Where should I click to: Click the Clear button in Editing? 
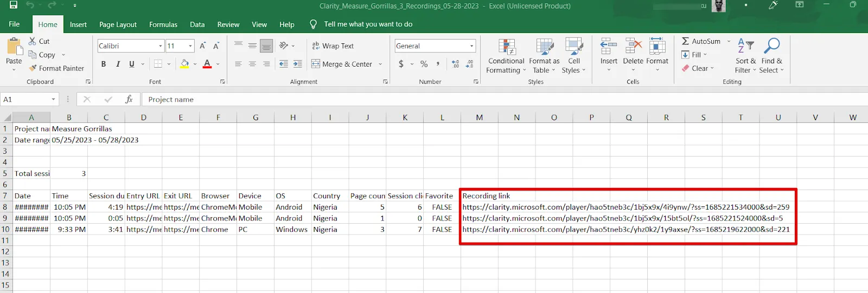coord(698,68)
